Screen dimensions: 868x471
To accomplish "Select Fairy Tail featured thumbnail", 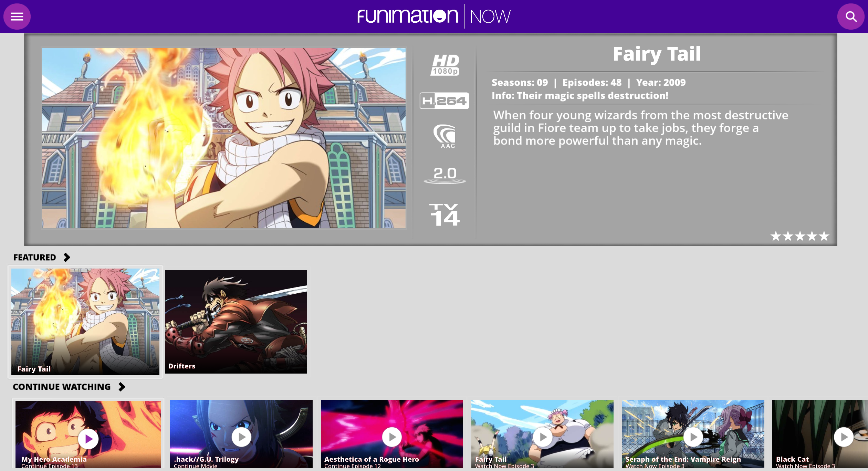I will [x=85, y=322].
